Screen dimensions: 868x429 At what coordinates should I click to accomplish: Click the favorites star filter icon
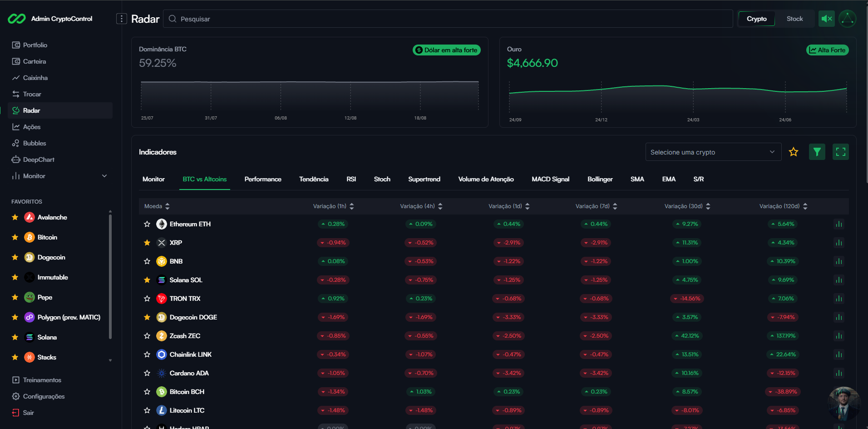[794, 152]
